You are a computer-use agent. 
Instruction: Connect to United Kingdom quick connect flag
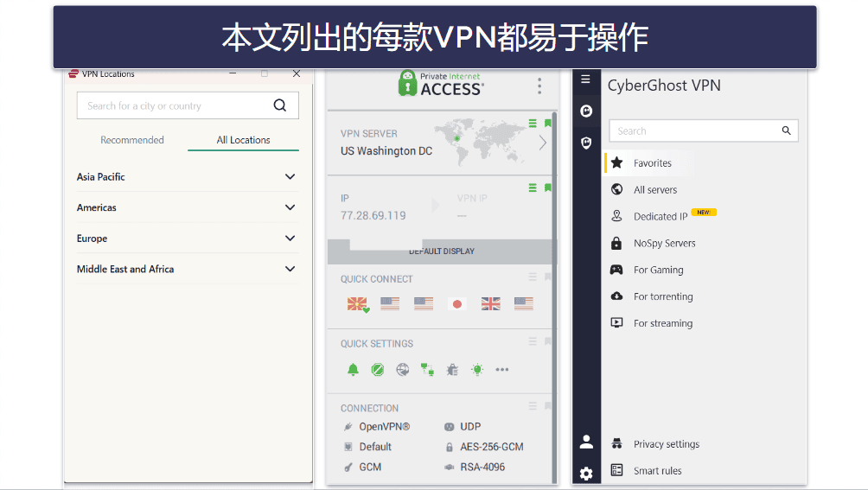(490, 303)
